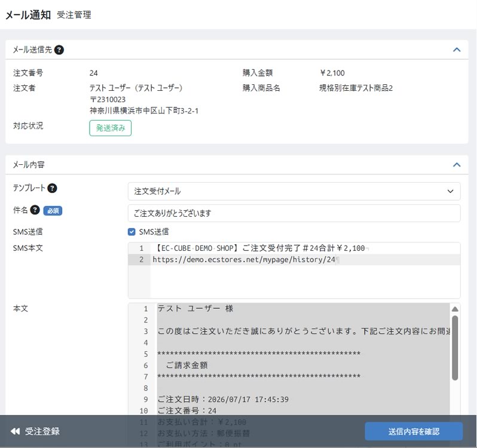477x448 pixels.
Task: Click 本文 line ご注文番号：24
Action: [186, 410]
